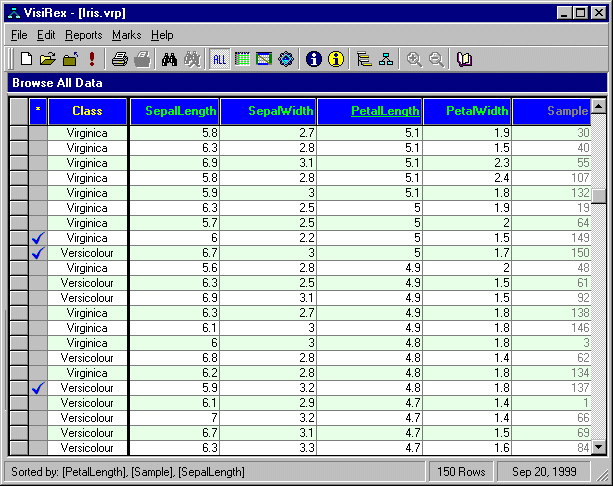
Task: Sort by the Class column header
Action: coord(87,111)
